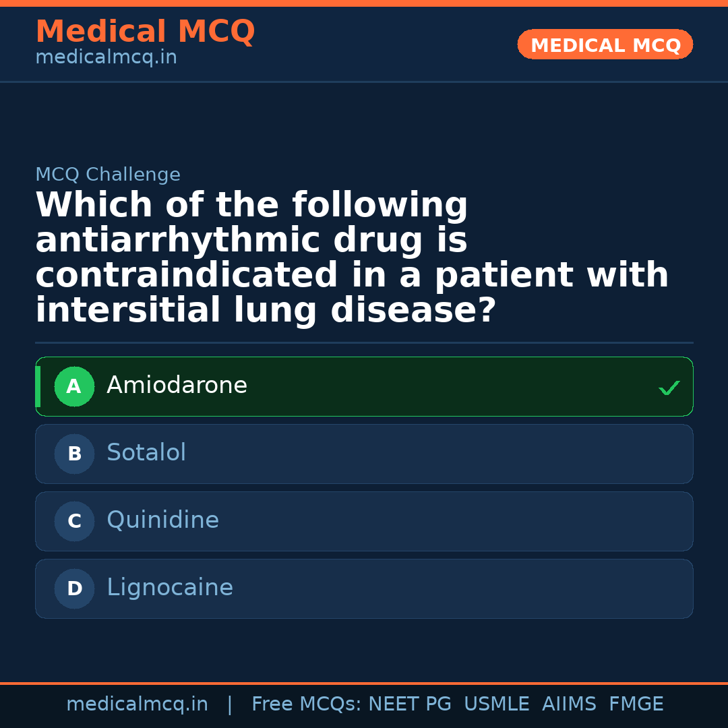This screenshot has width=728, height=728.
Task: Click the Medical MCQ header title
Action: 145,32
